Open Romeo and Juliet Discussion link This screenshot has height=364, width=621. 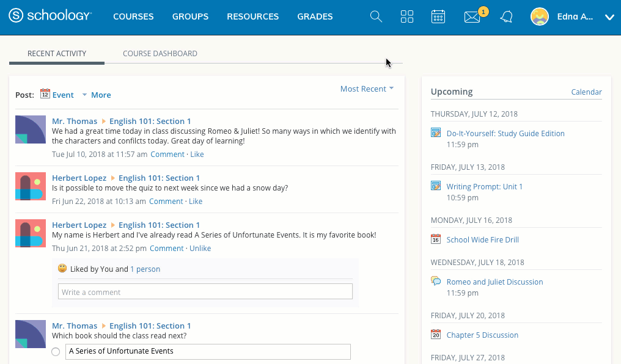point(494,282)
